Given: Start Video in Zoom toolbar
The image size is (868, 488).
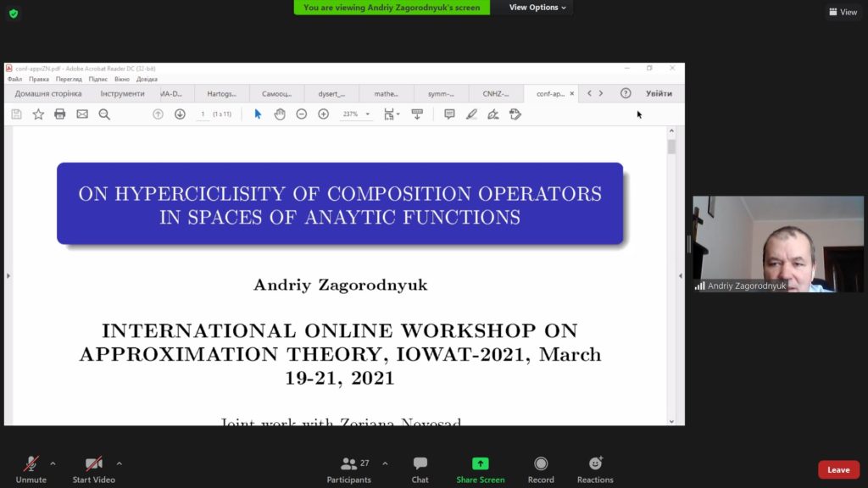Looking at the screenshot, I should pos(93,469).
